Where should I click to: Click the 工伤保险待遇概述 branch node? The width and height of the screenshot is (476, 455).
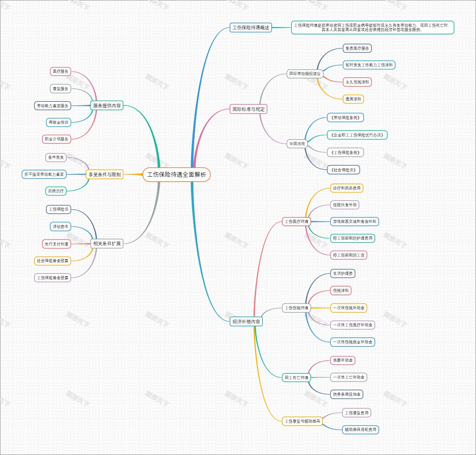[x=251, y=28]
